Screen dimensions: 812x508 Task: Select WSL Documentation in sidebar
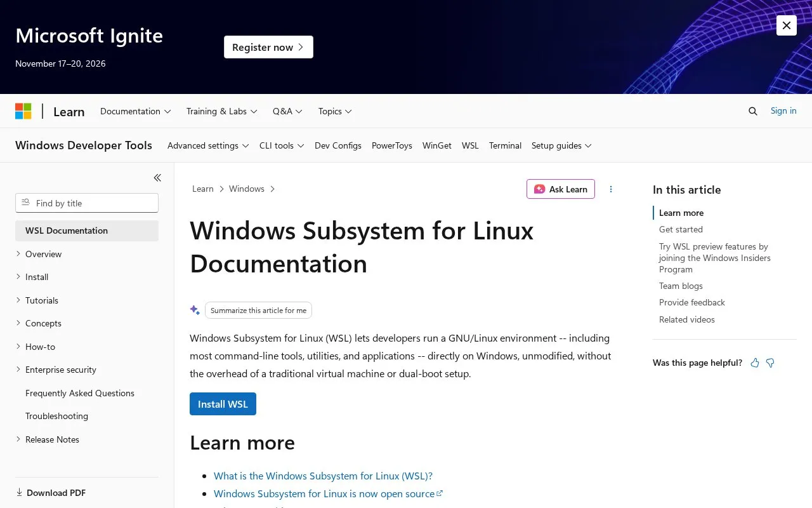tap(87, 231)
